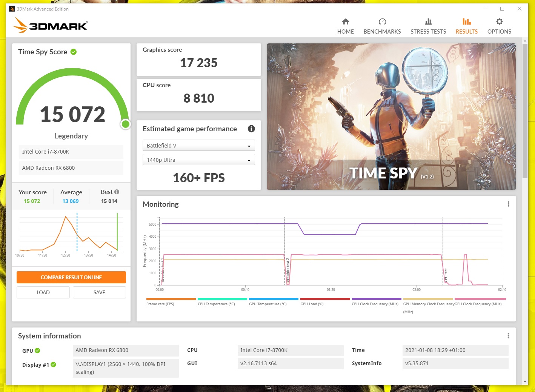
Task: Click the CPU field in System information
Action: (291, 350)
